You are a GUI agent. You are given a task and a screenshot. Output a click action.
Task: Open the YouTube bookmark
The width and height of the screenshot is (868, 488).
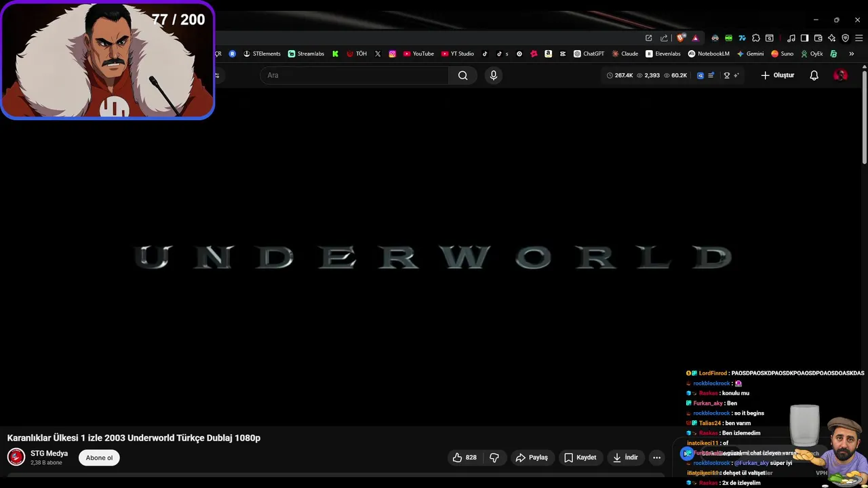point(418,54)
